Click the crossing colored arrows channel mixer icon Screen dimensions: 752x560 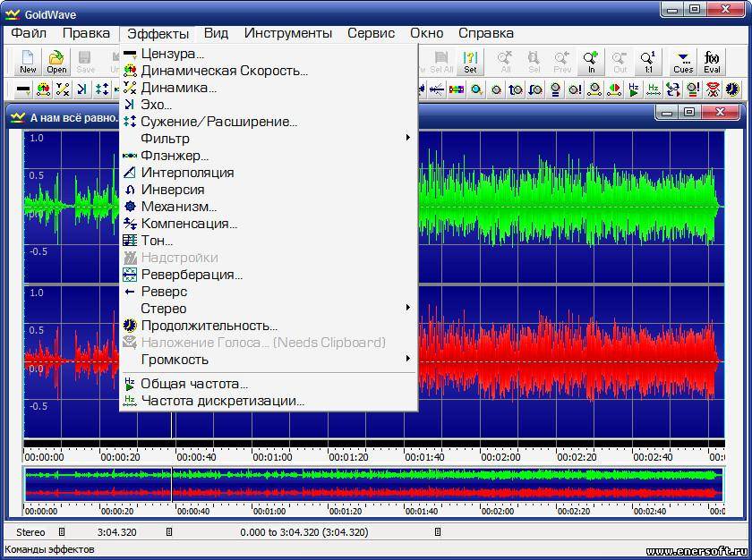(x=673, y=89)
